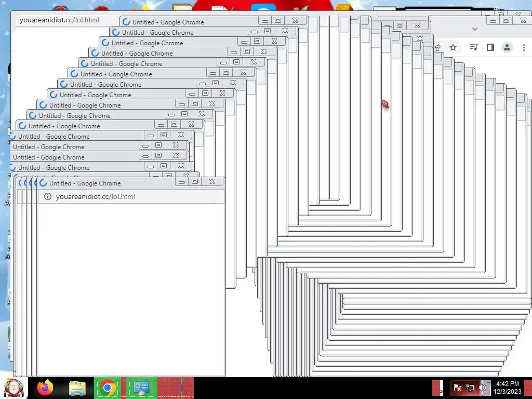Open the volume speaker tray icon
The width and height of the screenshot is (532, 399).
pyautogui.click(x=482, y=388)
